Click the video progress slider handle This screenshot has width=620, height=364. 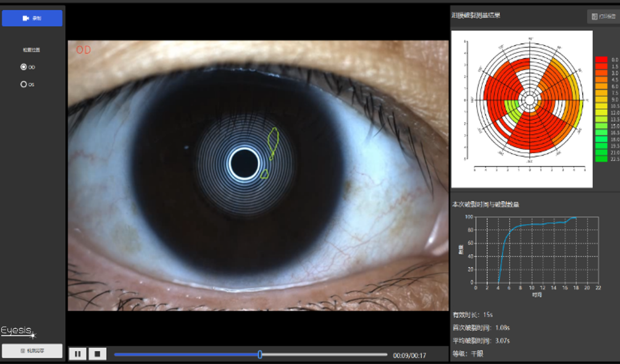(260, 355)
